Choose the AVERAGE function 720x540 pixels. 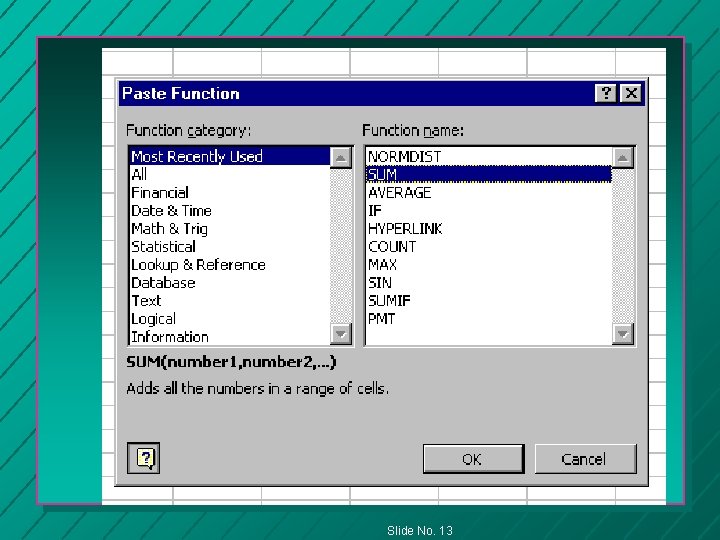[x=489, y=192]
